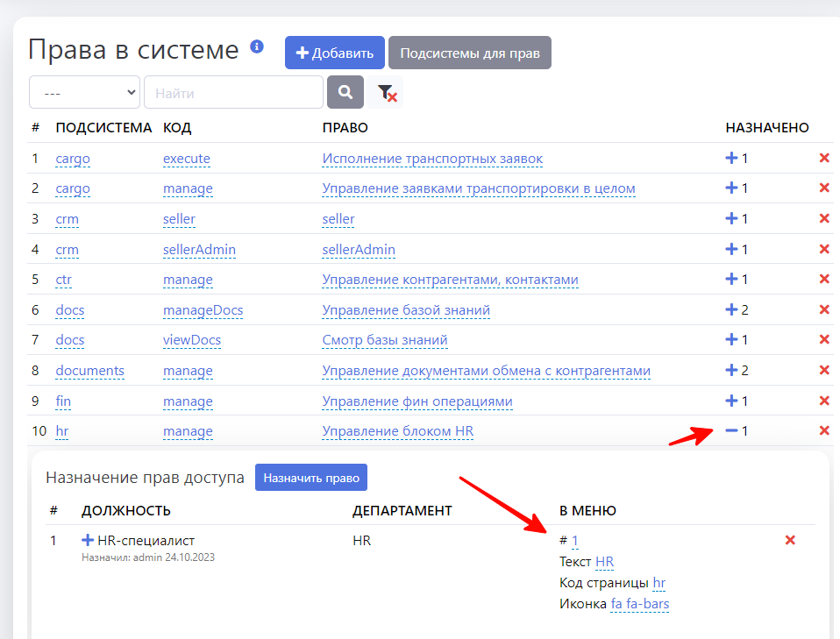Edit the fa fa-bars icon value
This screenshot has width=840, height=639.
point(639,604)
